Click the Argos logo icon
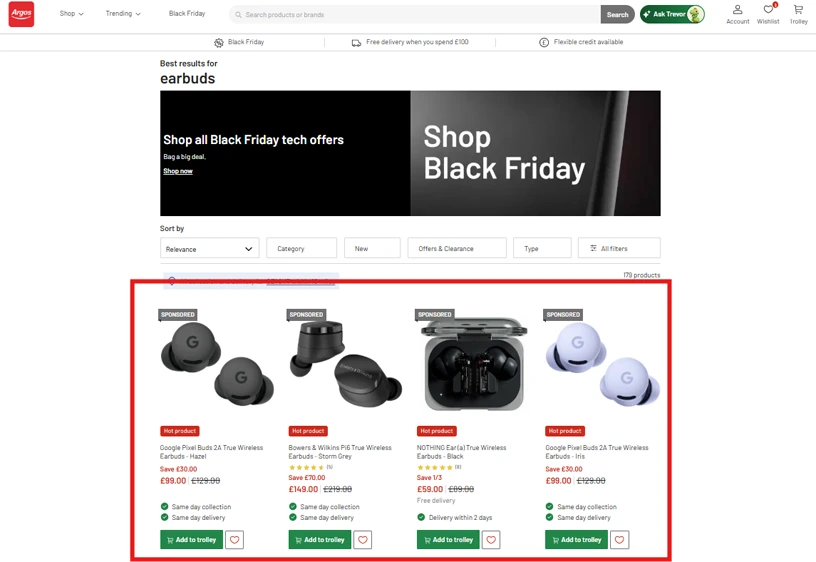 [x=21, y=14]
